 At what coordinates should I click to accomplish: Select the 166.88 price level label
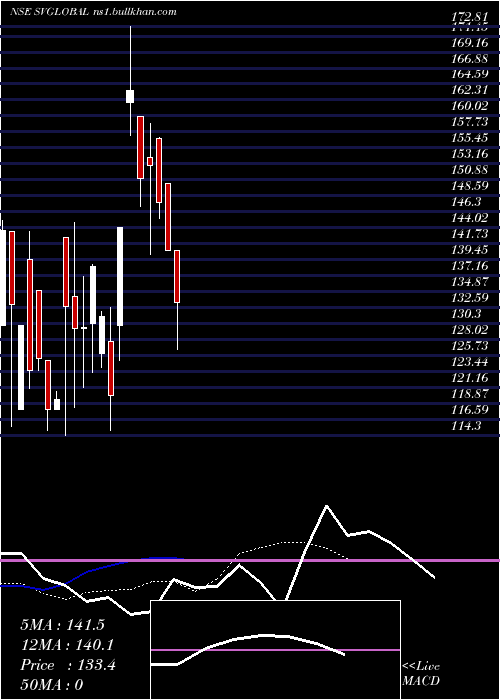470,59
